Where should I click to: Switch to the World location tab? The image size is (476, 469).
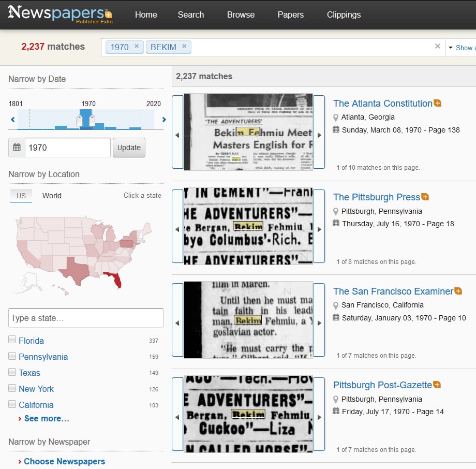pos(52,196)
